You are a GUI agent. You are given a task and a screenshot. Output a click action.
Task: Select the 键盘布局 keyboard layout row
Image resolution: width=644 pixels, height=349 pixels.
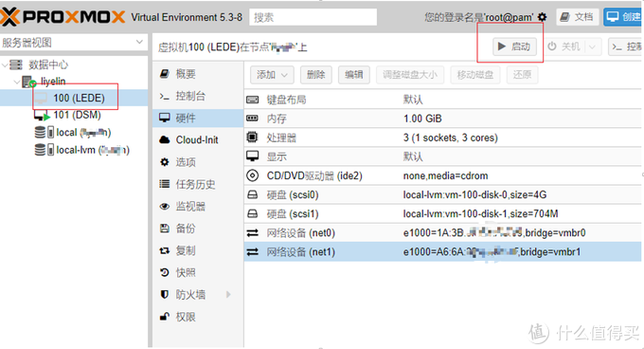coord(443,100)
